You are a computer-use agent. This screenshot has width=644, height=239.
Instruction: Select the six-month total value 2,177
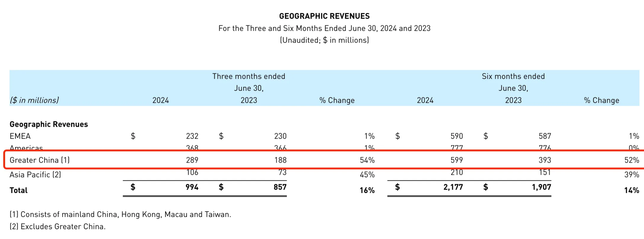point(453,187)
